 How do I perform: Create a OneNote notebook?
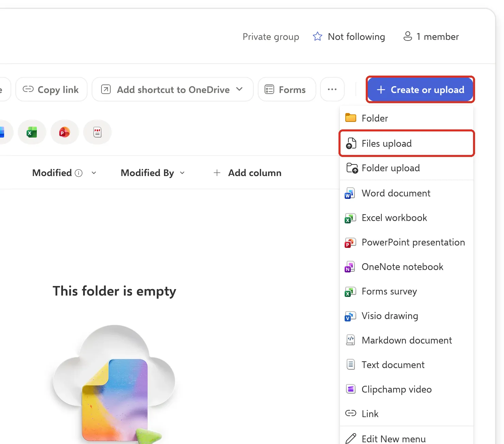tap(407, 267)
